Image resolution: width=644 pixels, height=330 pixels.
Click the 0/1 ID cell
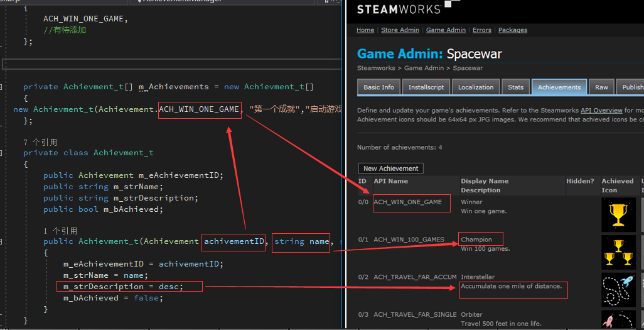coord(363,239)
